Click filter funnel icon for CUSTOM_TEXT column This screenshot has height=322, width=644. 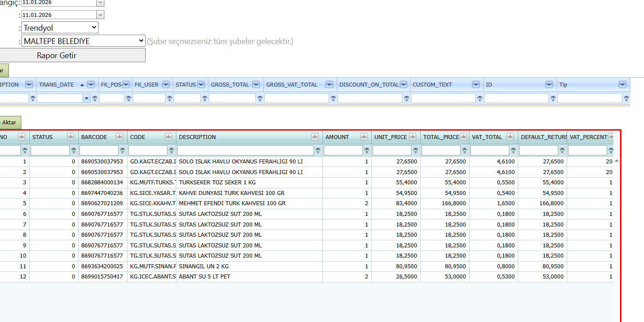coord(480,99)
